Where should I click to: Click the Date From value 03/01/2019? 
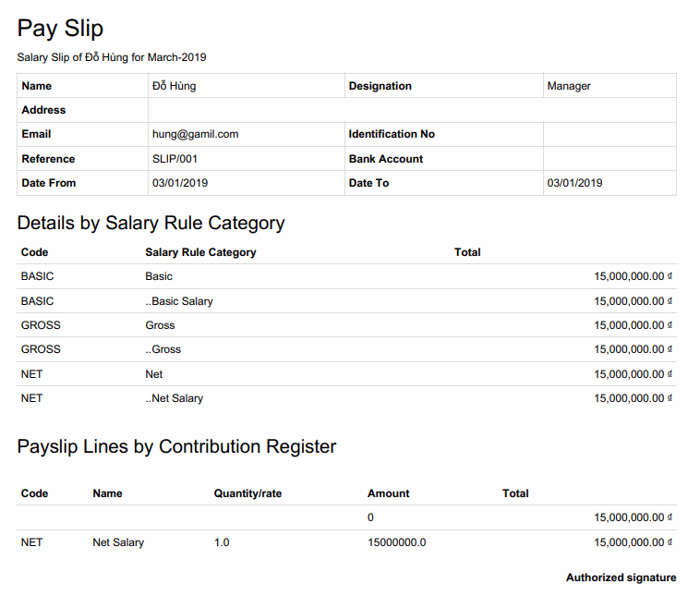point(180,183)
